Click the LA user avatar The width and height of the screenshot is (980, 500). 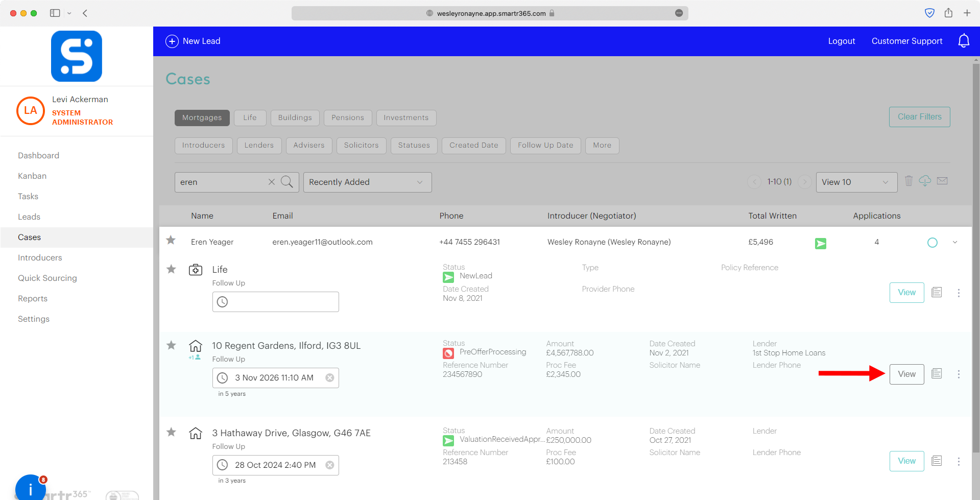(31, 110)
